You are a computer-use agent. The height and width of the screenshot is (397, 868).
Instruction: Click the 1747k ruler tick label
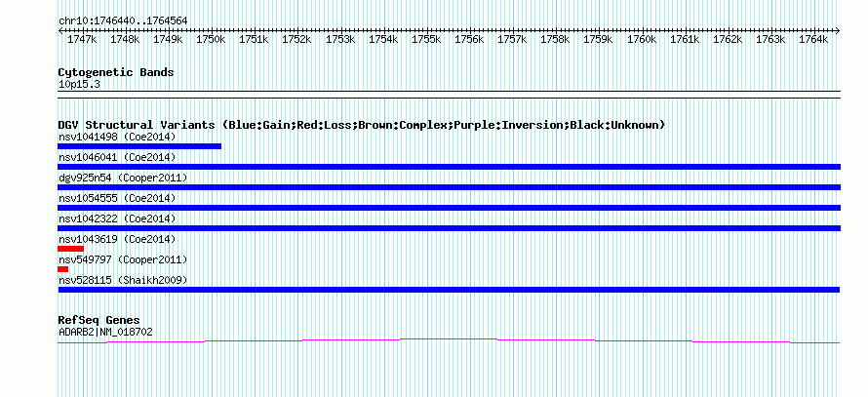click(x=82, y=39)
